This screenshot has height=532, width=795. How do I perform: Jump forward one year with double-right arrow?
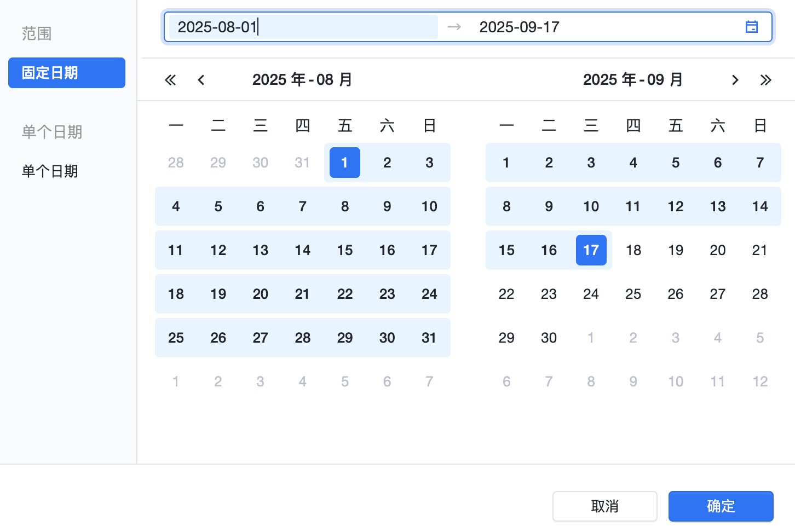766,80
